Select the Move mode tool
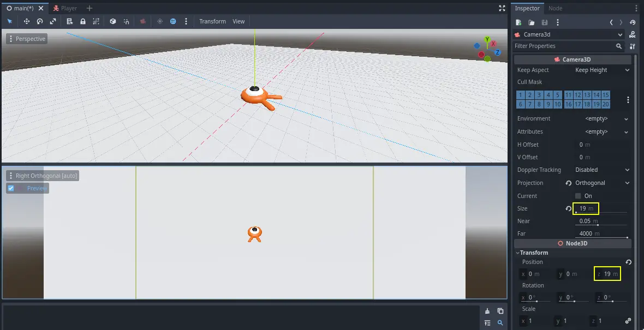Viewport: 644px width, 330px height. click(x=26, y=21)
